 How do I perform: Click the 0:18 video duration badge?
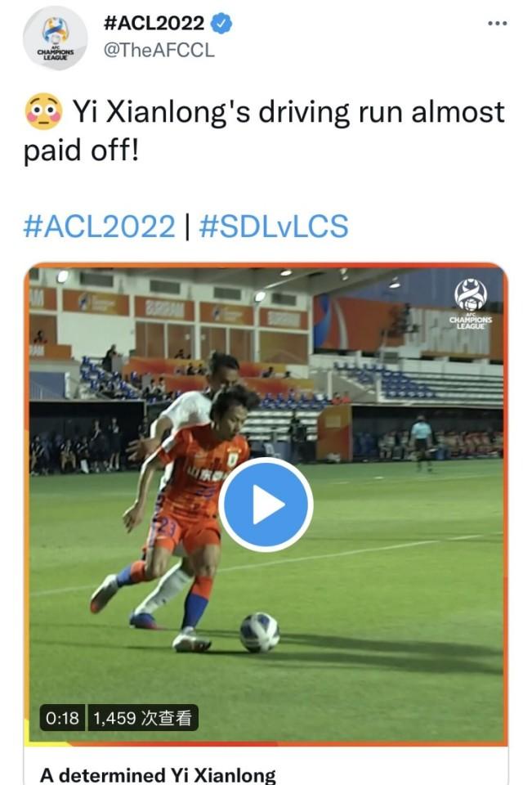[x=62, y=718]
